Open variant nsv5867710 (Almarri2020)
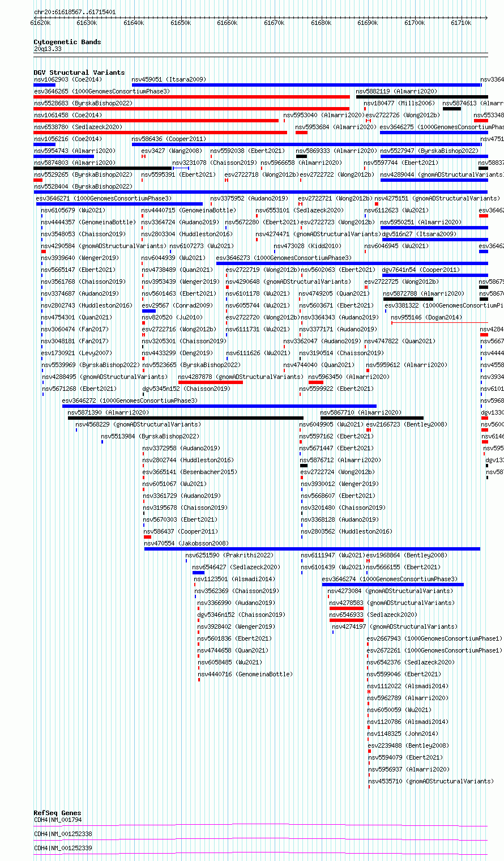 pos(361,413)
